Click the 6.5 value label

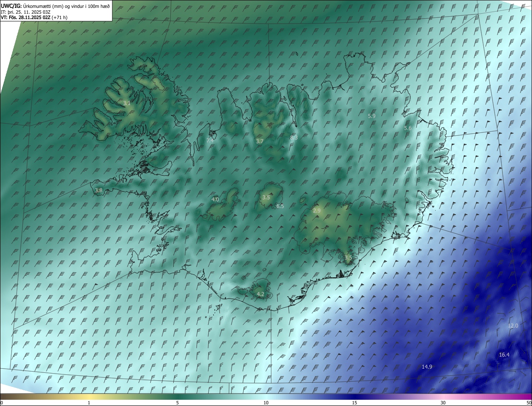(280, 206)
